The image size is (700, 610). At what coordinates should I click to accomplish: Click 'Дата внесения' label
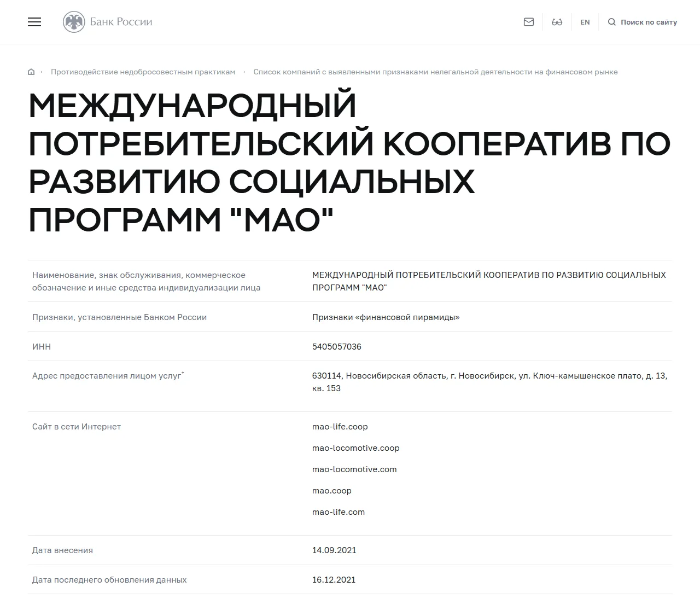(62, 550)
